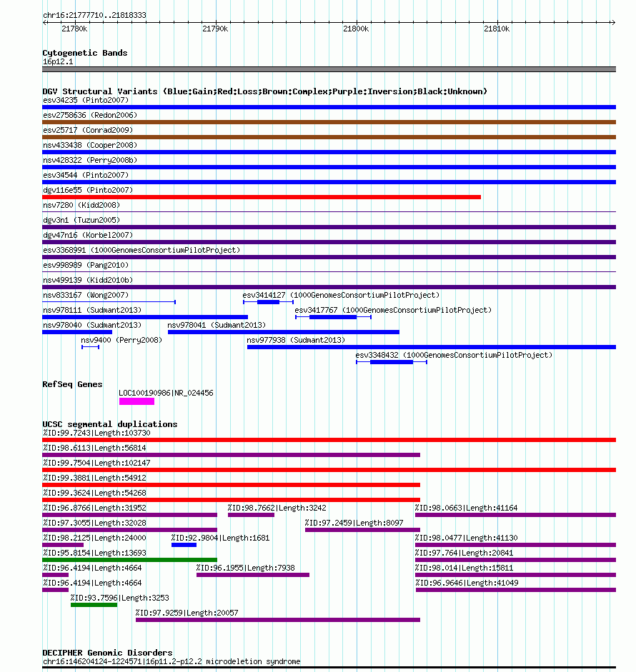
Task: Click the esv3348432 variant label
Action: tap(454, 355)
